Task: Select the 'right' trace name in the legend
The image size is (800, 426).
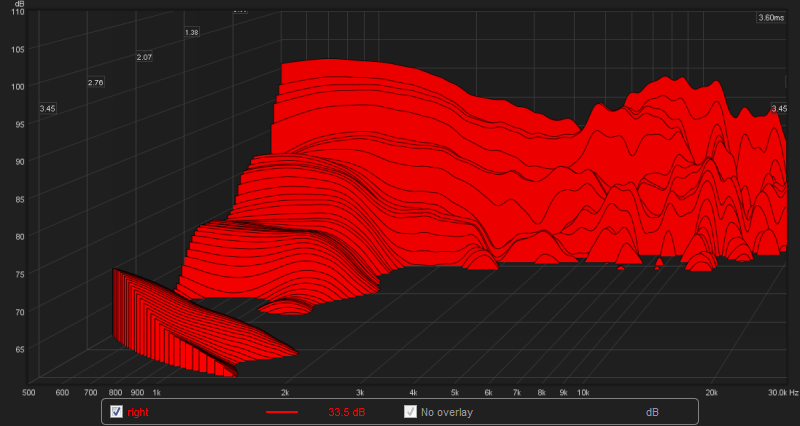Action: point(138,412)
